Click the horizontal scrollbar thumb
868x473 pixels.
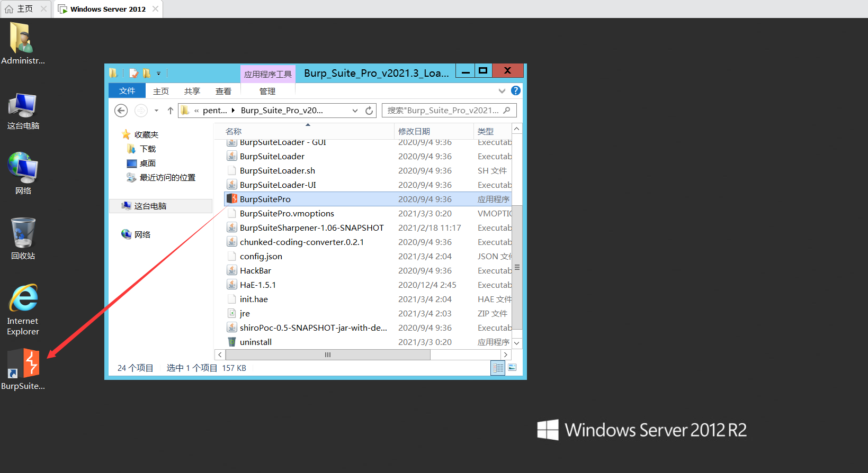point(328,354)
